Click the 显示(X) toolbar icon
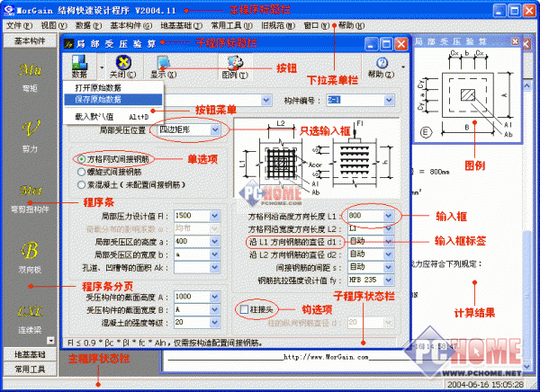This screenshot has width=540, height=392. (163, 66)
